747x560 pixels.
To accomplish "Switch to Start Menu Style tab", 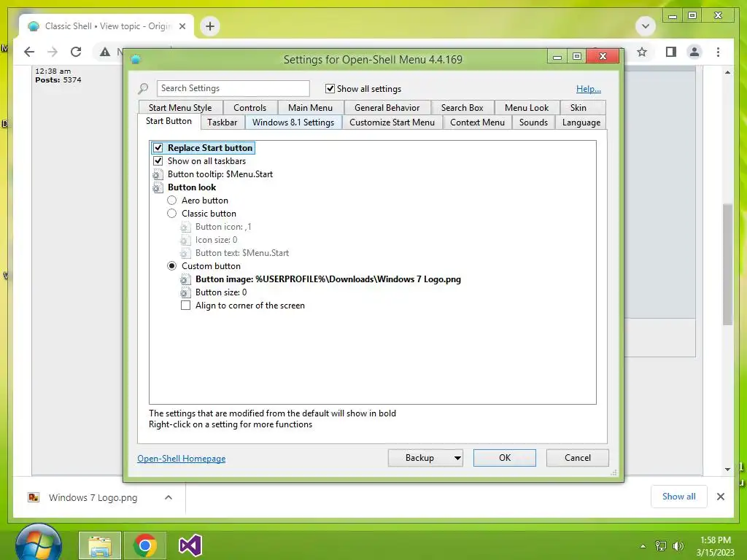I will (180, 108).
